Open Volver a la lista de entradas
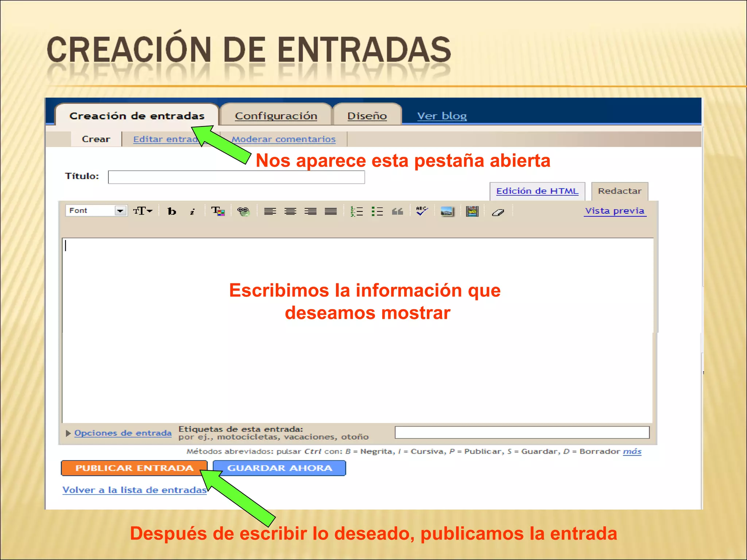The width and height of the screenshot is (747, 560). tap(135, 490)
